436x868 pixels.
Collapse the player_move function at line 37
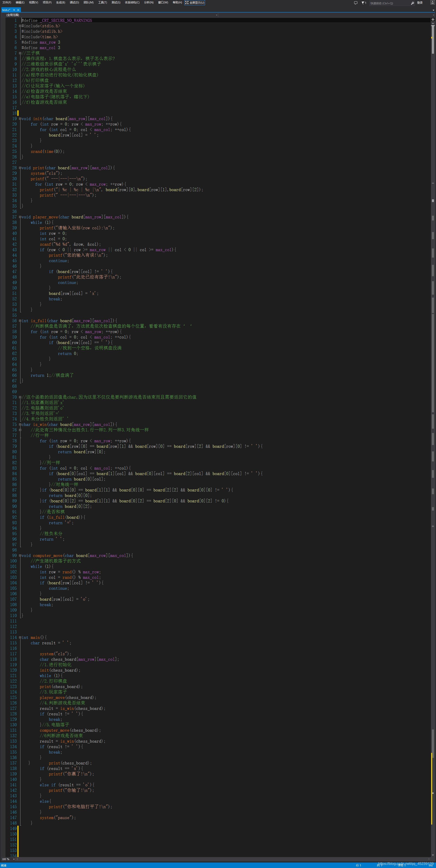click(20, 217)
